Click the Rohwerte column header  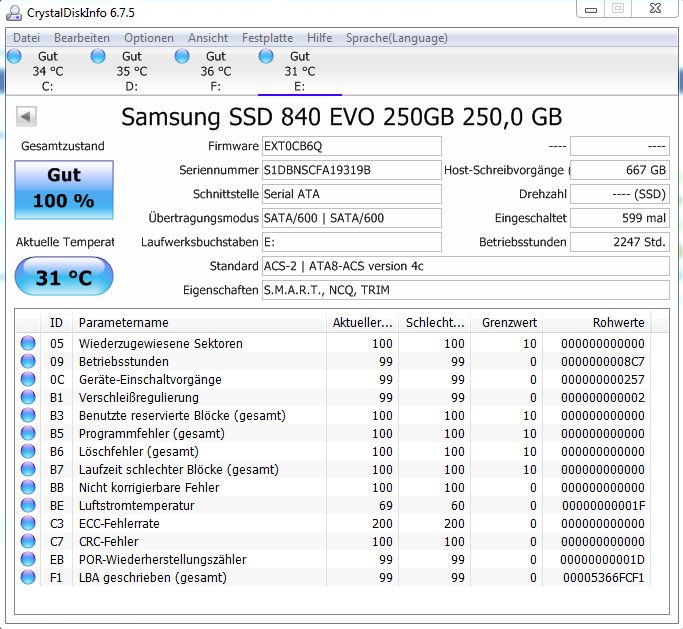point(597,322)
